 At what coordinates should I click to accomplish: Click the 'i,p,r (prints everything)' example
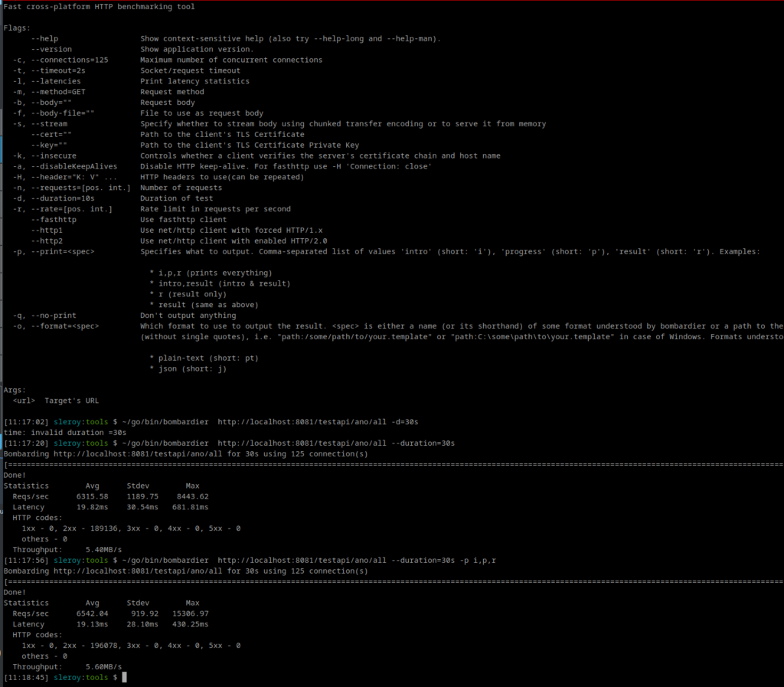coord(211,273)
